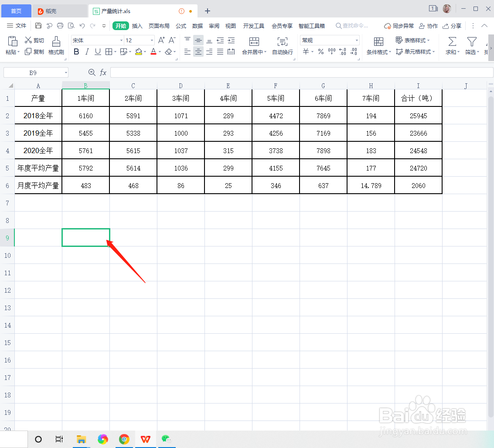The width and height of the screenshot is (494, 448).
Task: Increase font size with A+ icon
Action: coord(161,40)
